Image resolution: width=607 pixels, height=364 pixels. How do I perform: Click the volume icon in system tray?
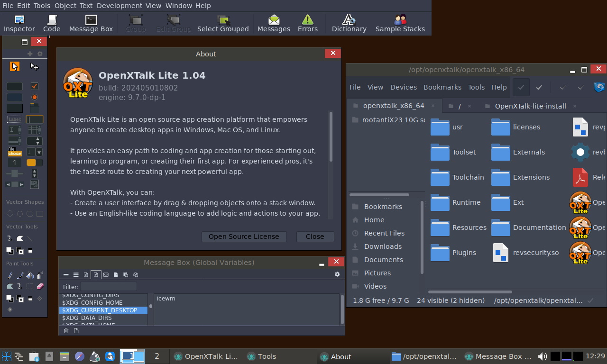(x=542, y=356)
